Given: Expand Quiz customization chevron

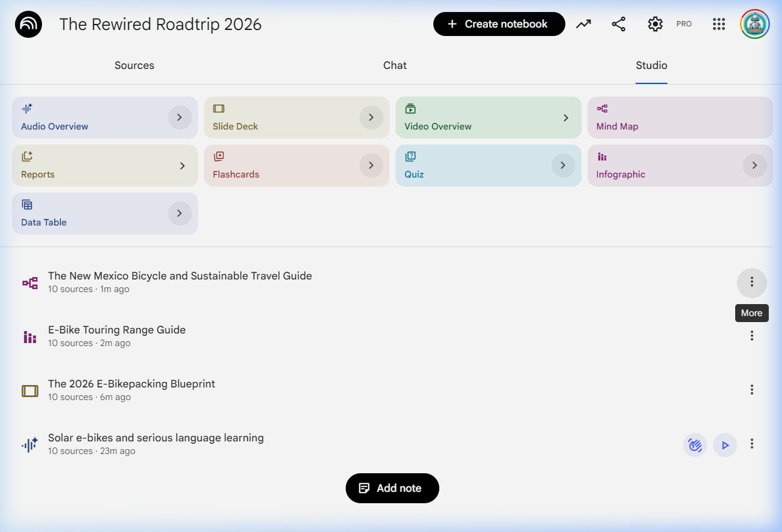Looking at the screenshot, I should pyautogui.click(x=562, y=166).
